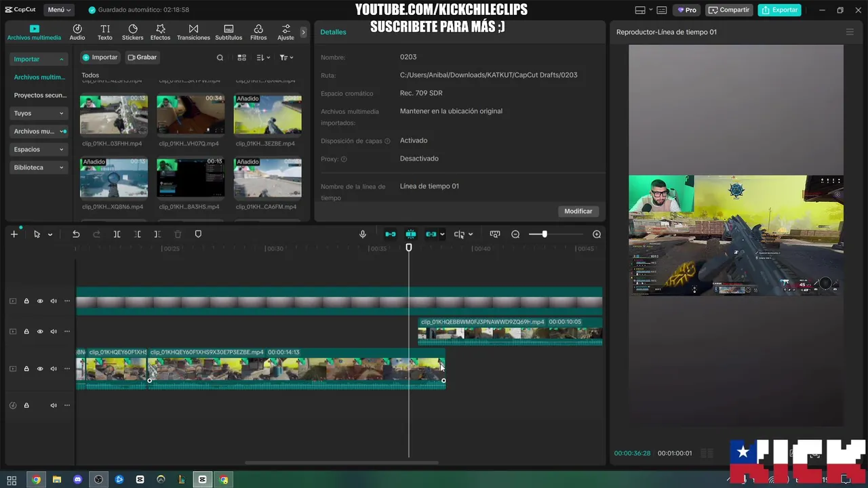Click the timeline playhead marker
Screen dimensions: 868x488
pos(409,248)
